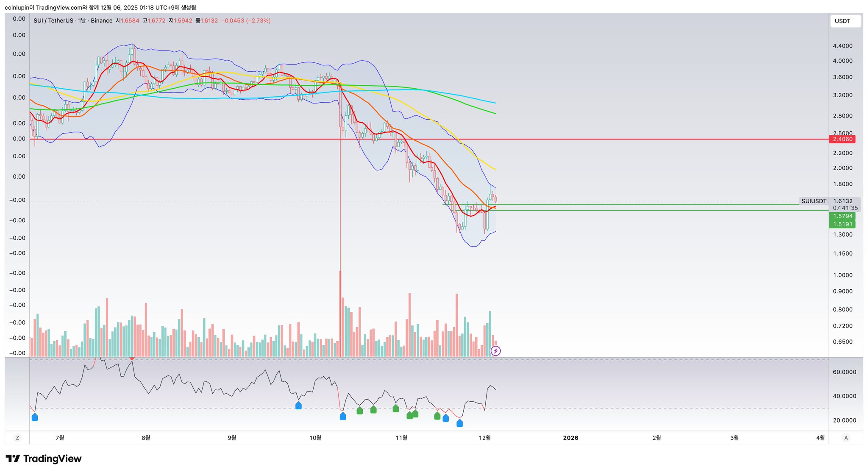
Task: Click the TradingView logo
Action: coord(44,459)
